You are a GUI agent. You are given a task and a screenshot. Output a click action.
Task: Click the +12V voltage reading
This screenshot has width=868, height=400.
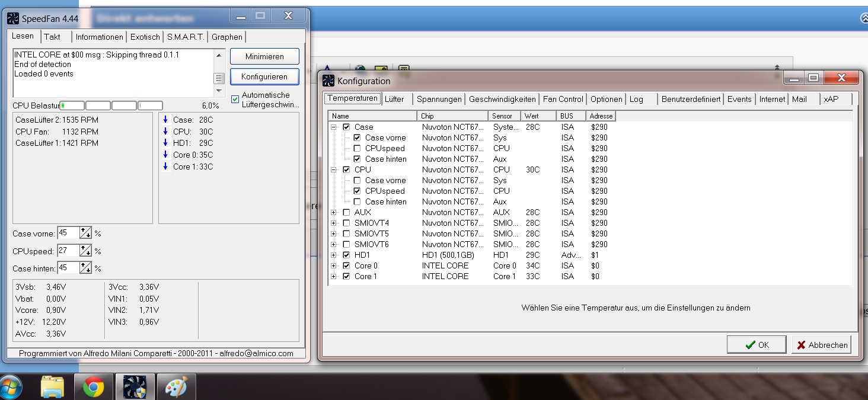(x=41, y=322)
